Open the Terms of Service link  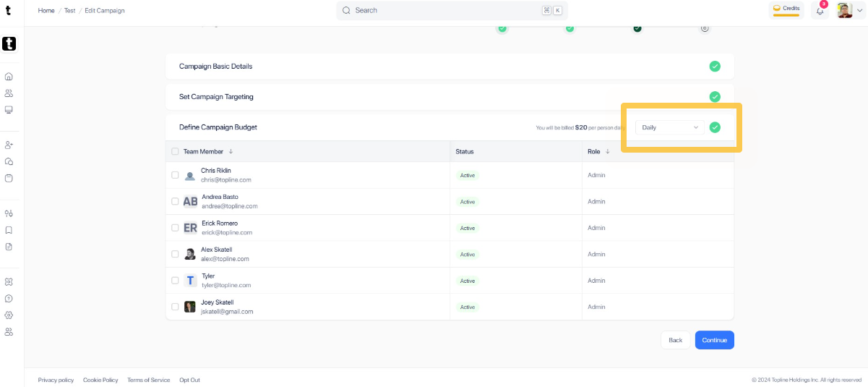149,380
